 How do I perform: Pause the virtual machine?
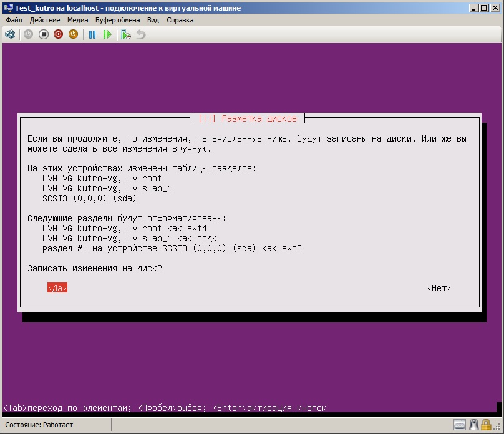click(92, 34)
